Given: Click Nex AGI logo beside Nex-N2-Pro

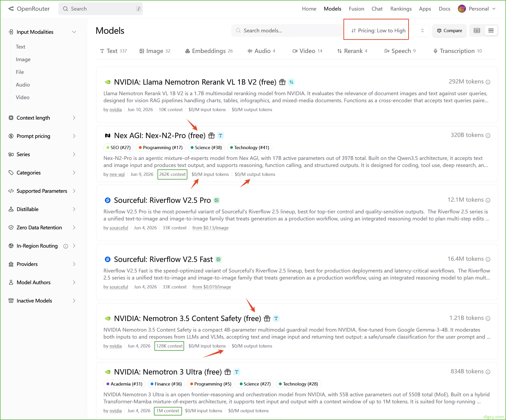Looking at the screenshot, I should coord(107,136).
